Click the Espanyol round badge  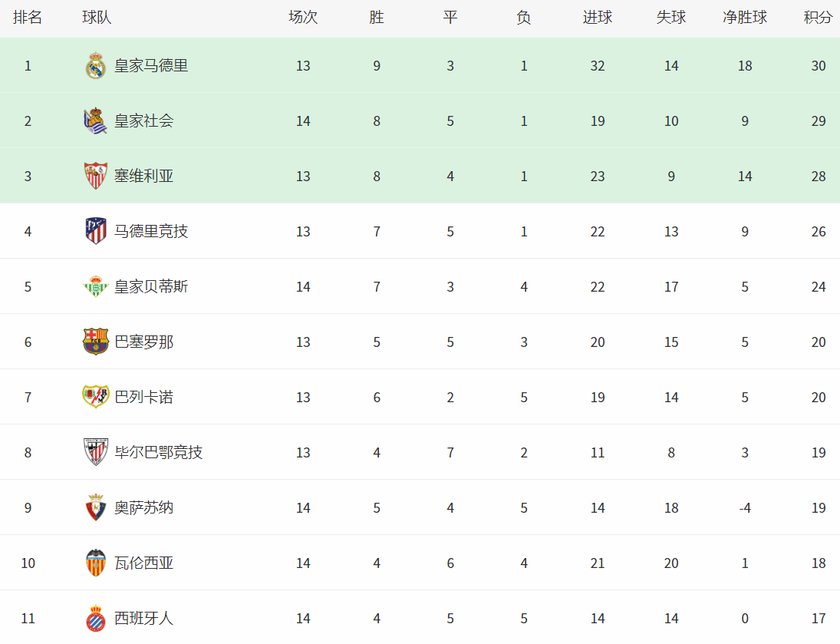pos(96,618)
